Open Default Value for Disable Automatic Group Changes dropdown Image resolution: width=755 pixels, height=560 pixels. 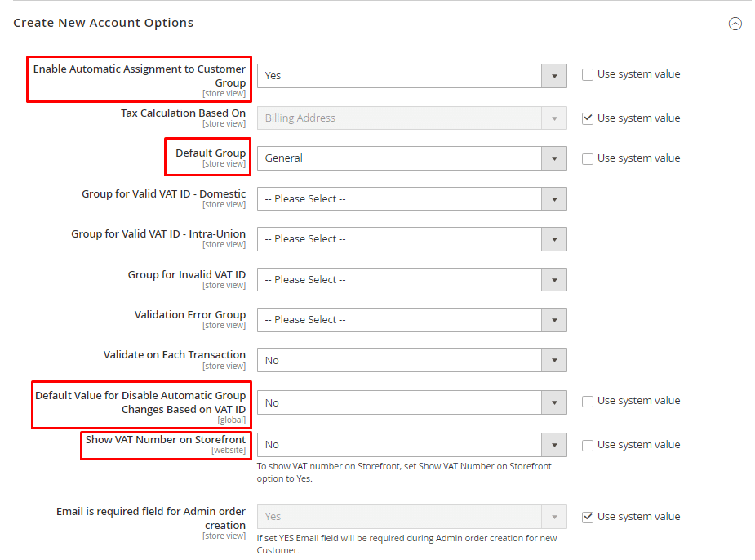(555, 402)
